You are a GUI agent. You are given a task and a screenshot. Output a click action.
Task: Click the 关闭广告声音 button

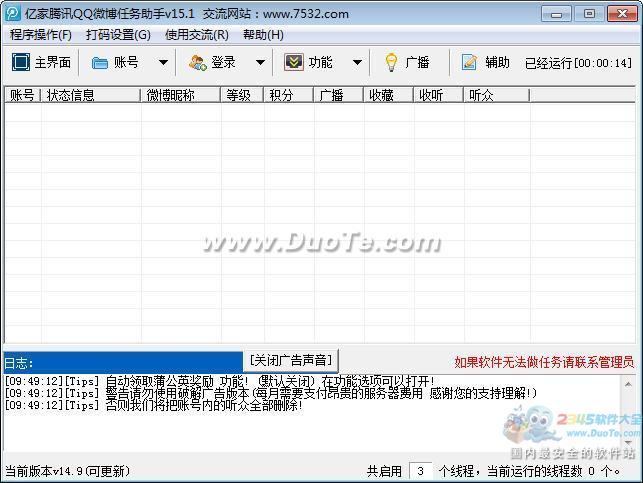click(291, 360)
